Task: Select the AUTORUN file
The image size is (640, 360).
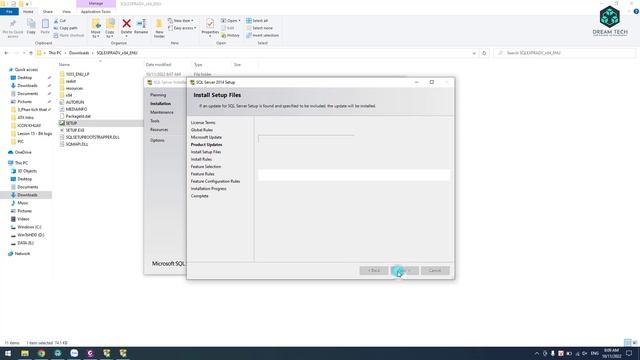Action: tap(75, 102)
